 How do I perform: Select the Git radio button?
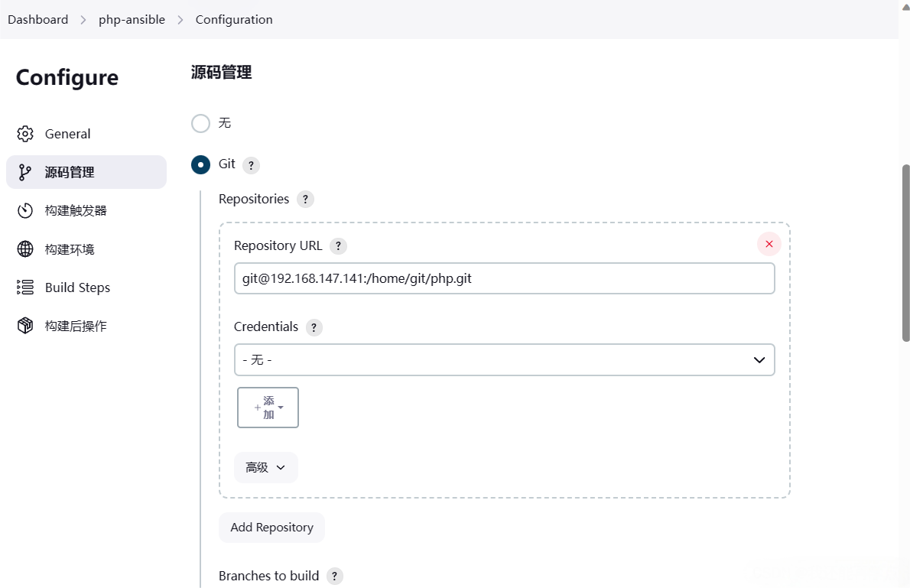201,165
